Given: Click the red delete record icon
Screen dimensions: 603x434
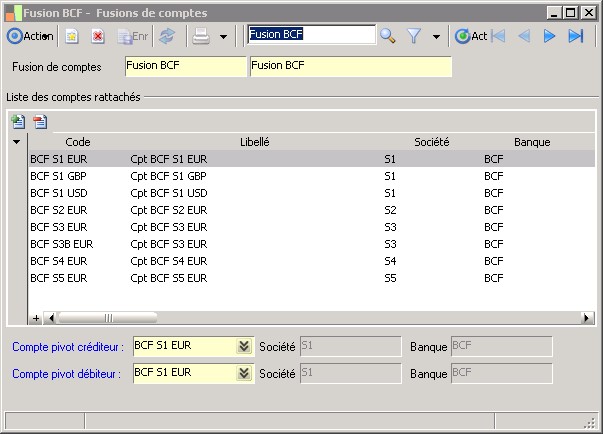Looking at the screenshot, I should (x=98, y=36).
